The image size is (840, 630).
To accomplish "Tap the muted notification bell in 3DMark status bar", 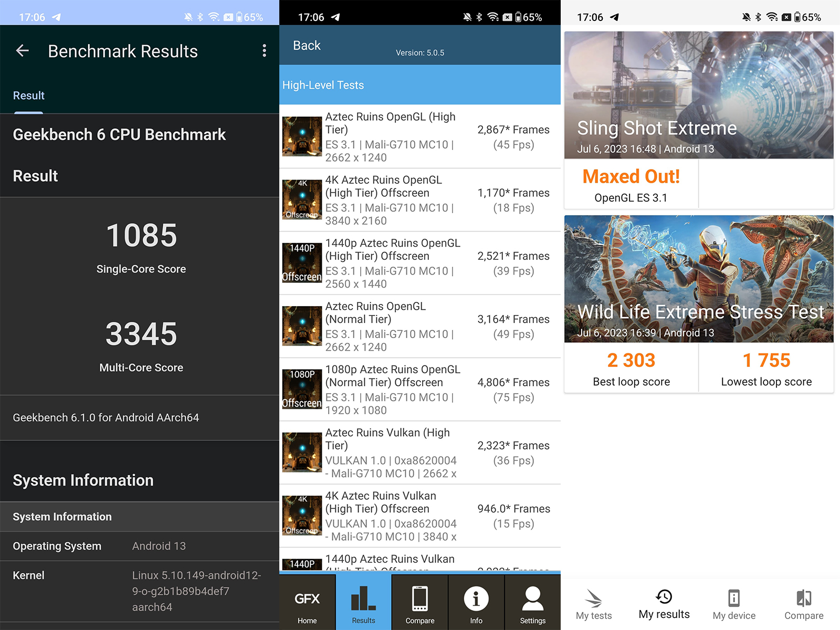I will tap(746, 17).
